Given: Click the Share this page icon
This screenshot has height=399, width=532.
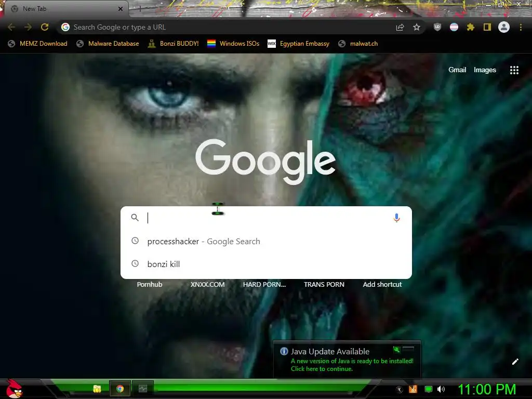Looking at the screenshot, I should click(x=400, y=27).
